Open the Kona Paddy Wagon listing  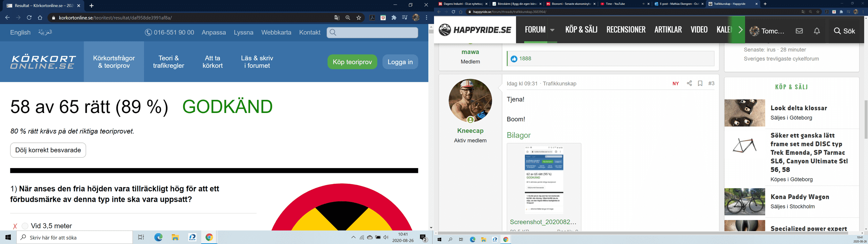tap(800, 197)
